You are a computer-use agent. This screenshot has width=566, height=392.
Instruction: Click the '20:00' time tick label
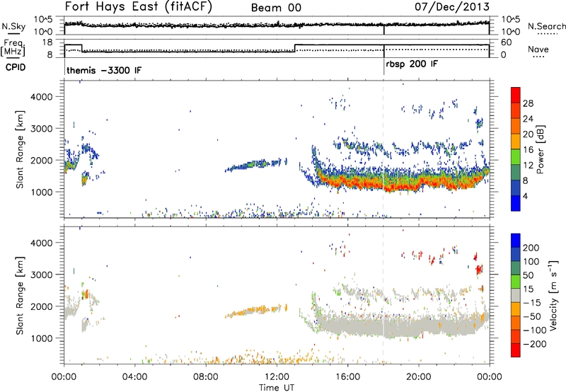tap(419, 377)
